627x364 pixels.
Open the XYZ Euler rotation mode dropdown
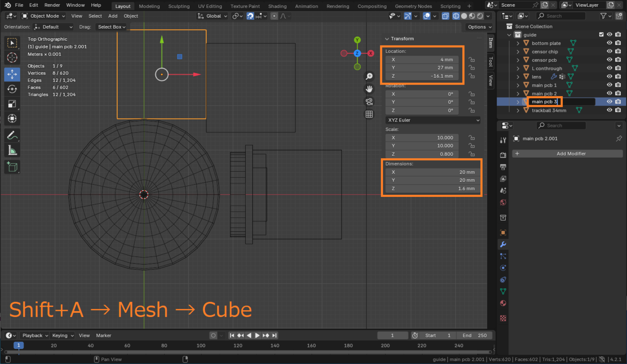tap(433, 120)
